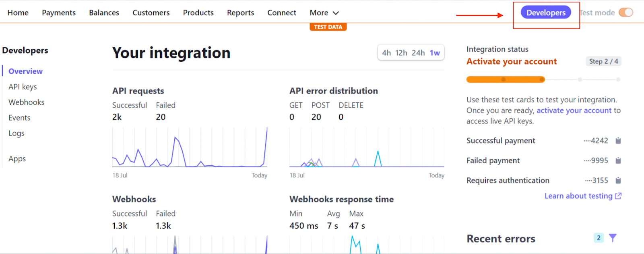Viewport: 644px width, 254px height.
Task: Copy the Successful payment test card number
Action: [618, 141]
